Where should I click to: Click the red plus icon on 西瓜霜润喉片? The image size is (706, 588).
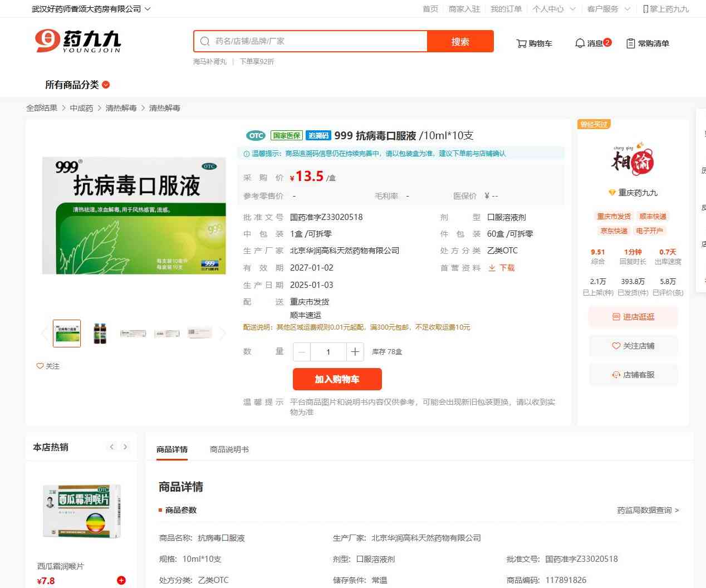coord(121,580)
